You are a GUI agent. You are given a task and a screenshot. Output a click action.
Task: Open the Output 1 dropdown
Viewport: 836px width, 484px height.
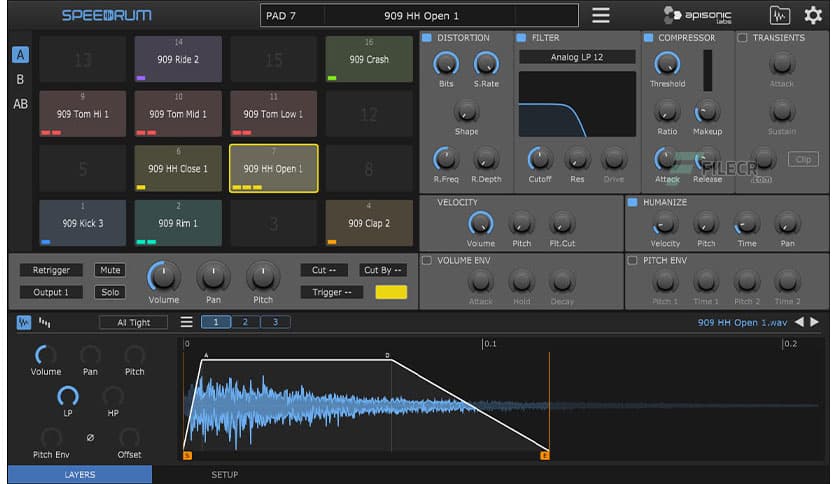click(x=51, y=292)
